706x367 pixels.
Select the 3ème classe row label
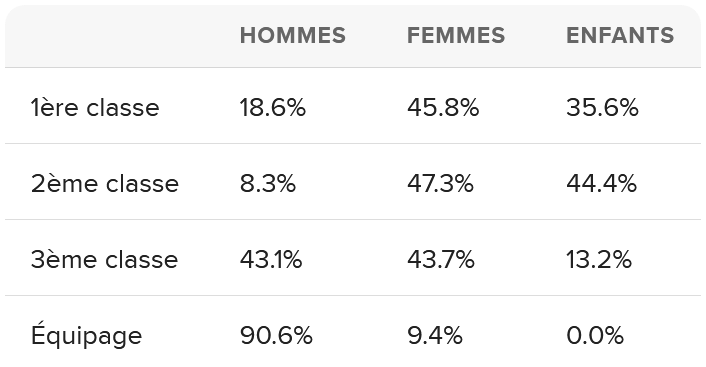pos(104,260)
